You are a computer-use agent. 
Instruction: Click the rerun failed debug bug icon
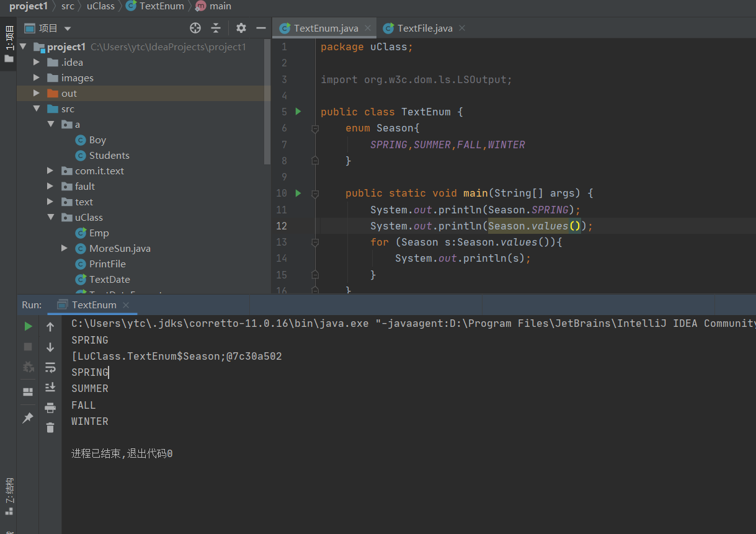click(x=28, y=367)
